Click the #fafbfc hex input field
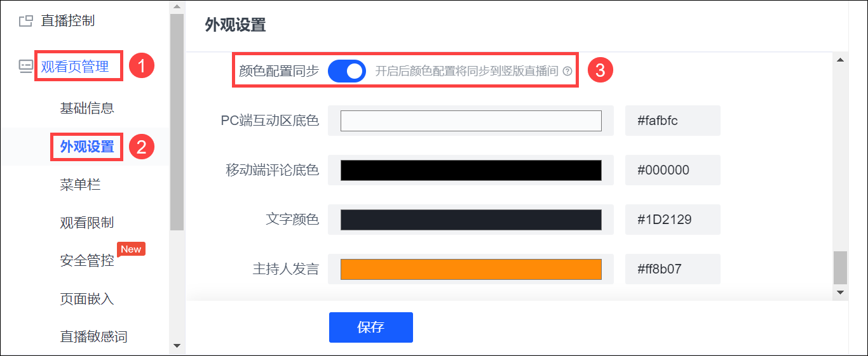This screenshot has width=868, height=356. click(673, 121)
